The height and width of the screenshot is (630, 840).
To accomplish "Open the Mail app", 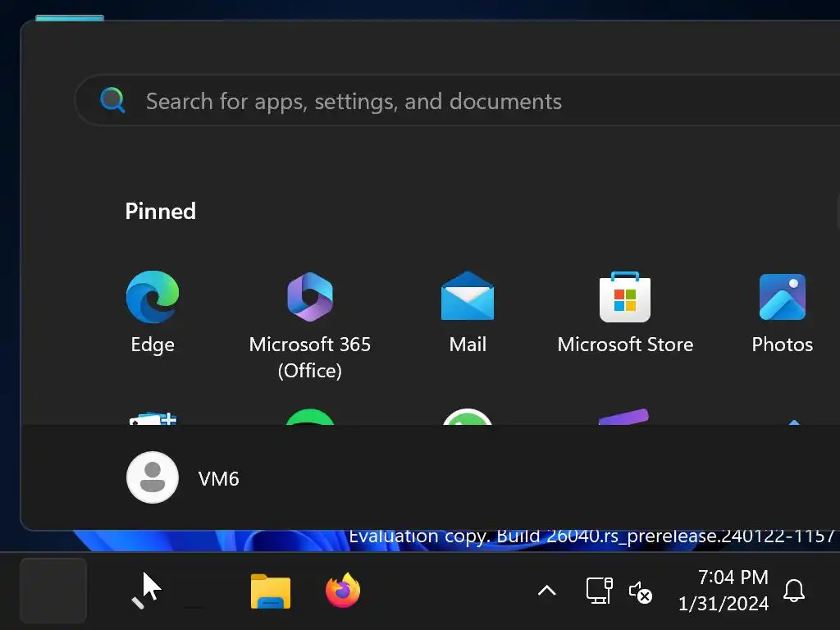I will click(x=467, y=313).
